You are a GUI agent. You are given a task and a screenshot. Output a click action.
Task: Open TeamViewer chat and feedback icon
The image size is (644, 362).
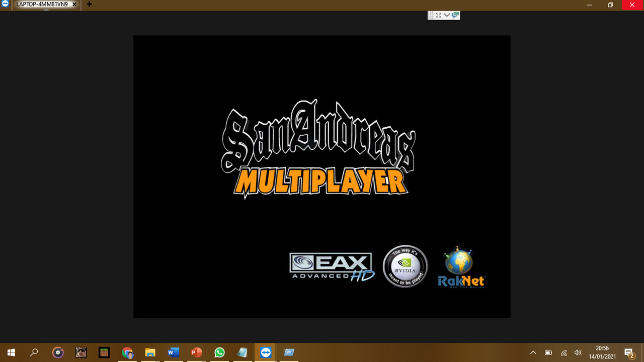click(x=455, y=16)
